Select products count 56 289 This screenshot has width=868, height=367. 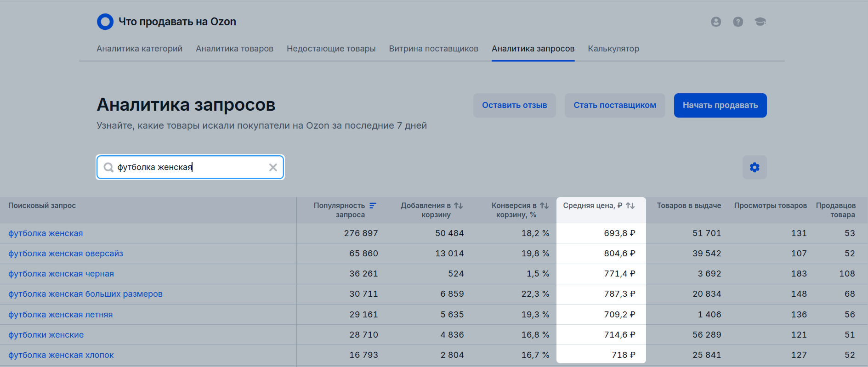pyautogui.click(x=707, y=335)
